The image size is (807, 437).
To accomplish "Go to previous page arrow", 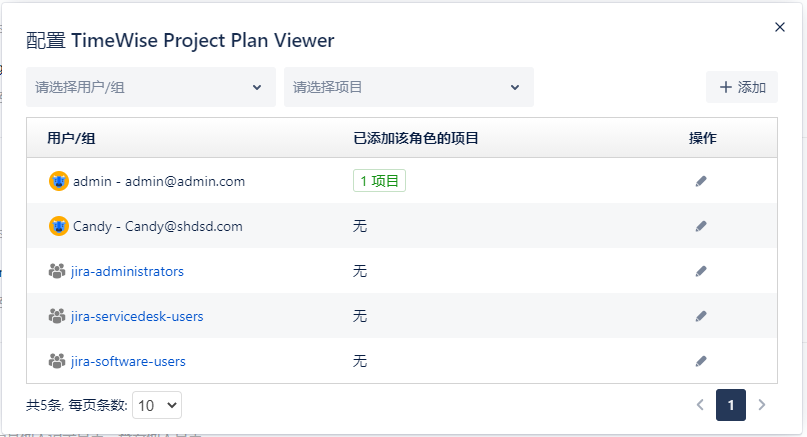I will 700,405.
